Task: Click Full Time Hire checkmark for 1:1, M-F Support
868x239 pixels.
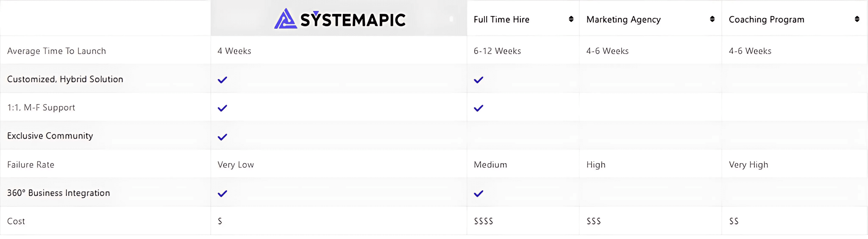Action: tap(479, 108)
